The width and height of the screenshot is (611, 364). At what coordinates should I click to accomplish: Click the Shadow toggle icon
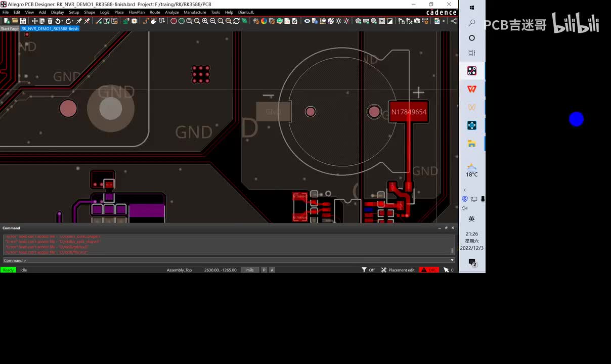272,21
